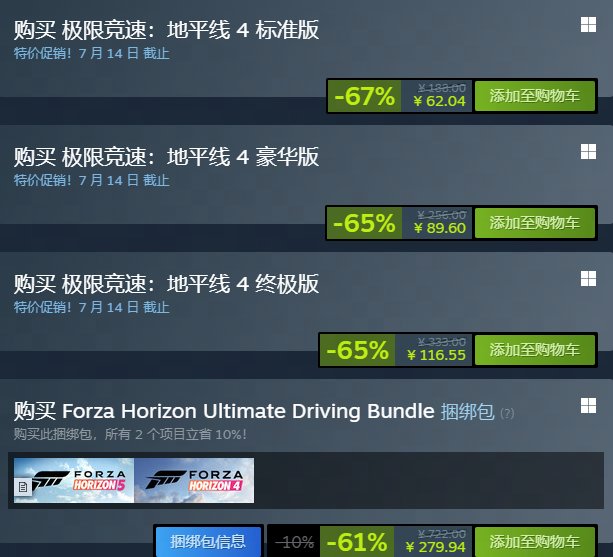This screenshot has height=557, width=613.
Task: Click the ¥89.60 price for 豪华版
Action: (x=440, y=228)
